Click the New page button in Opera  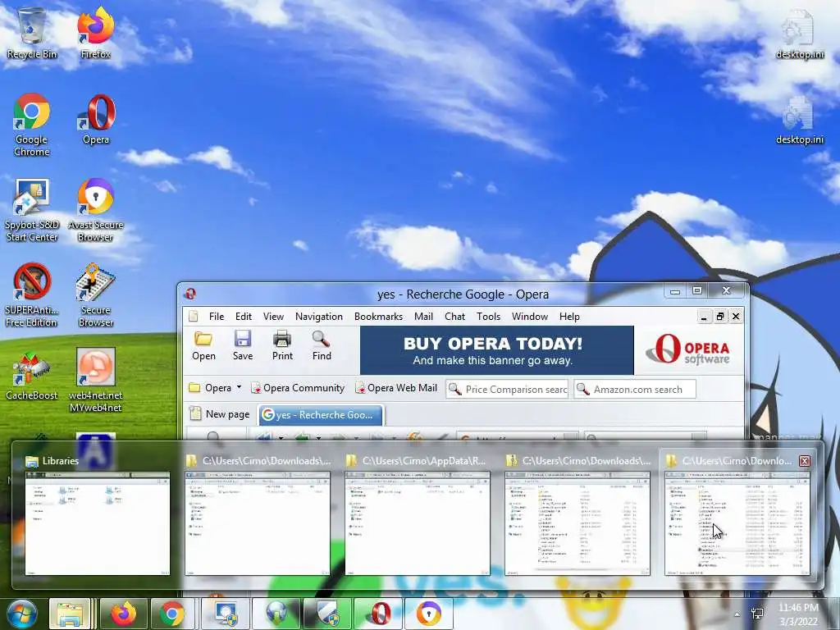tap(220, 414)
